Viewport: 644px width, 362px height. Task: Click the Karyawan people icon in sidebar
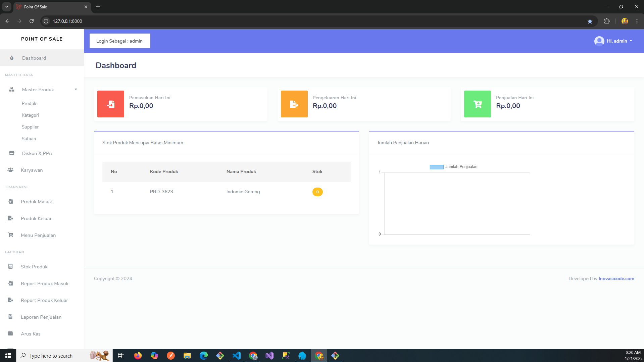(10, 170)
